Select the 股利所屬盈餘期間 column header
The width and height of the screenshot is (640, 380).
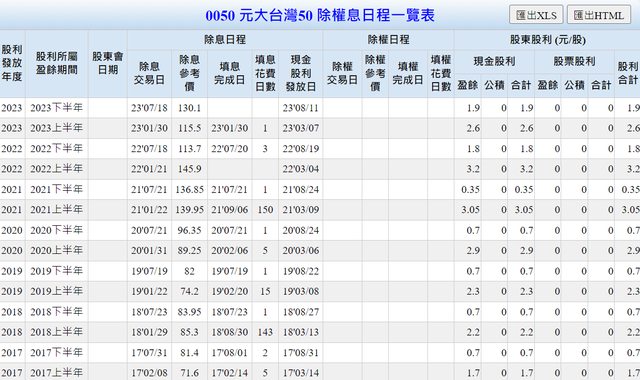tap(57, 64)
